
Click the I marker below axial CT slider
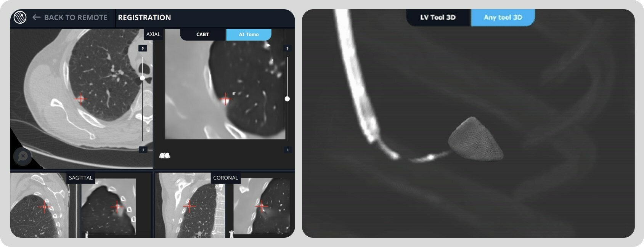(x=143, y=150)
